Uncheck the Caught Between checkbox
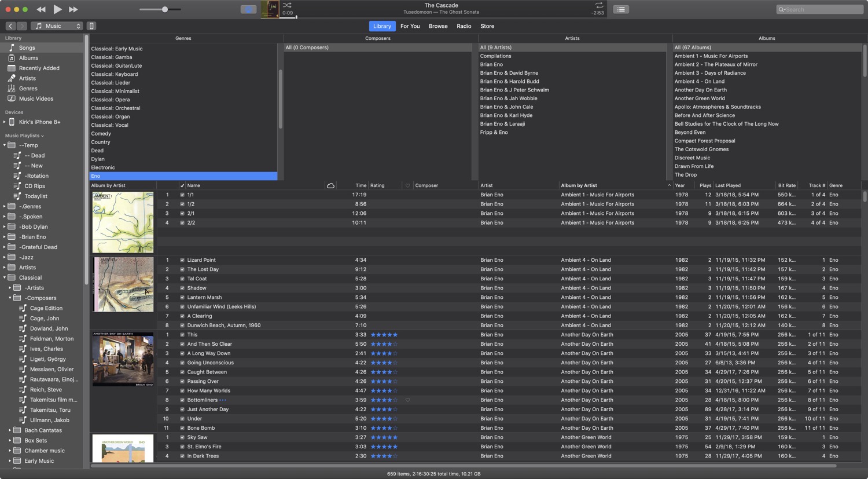The height and width of the screenshot is (479, 868). click(182, 372)
